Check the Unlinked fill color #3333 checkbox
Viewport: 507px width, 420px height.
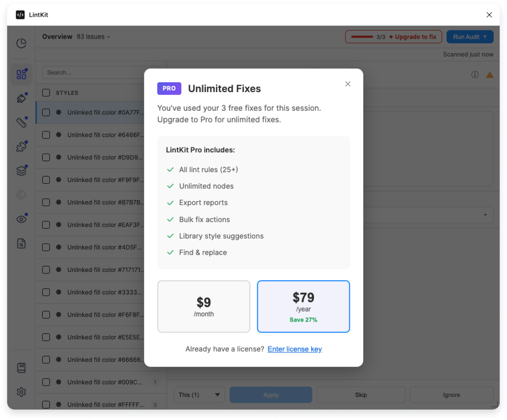[46, 292]
